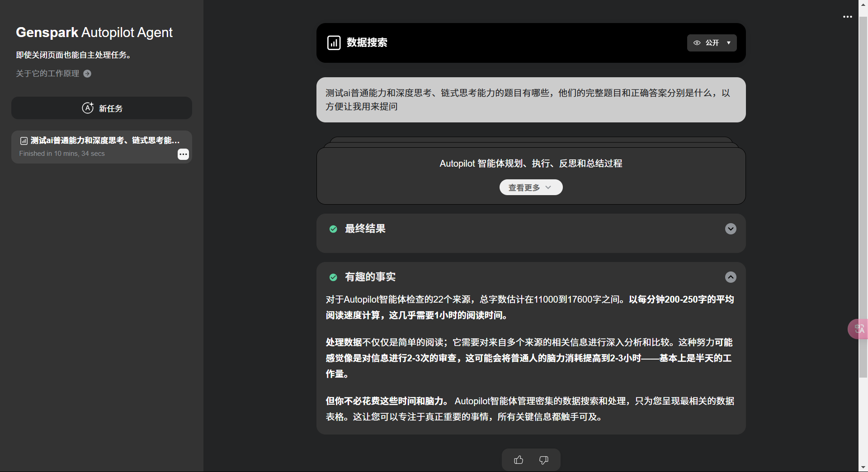Select the bar chart icon beside sidebar task
Viewport: 868px width, 472px height.
(23, 140)
